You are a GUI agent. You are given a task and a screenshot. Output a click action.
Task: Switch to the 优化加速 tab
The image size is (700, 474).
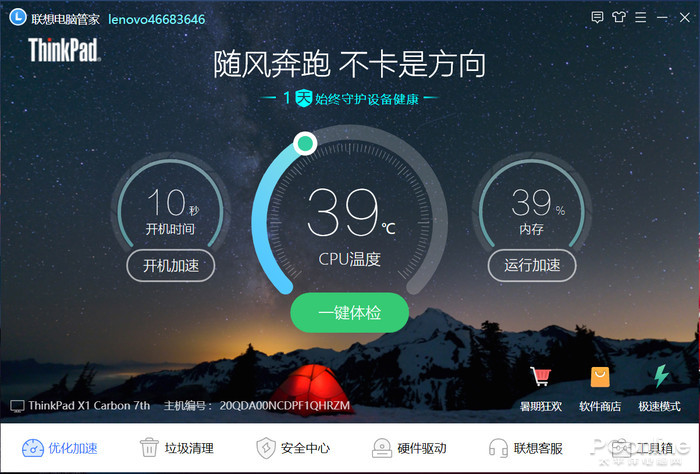click(60, 448)
